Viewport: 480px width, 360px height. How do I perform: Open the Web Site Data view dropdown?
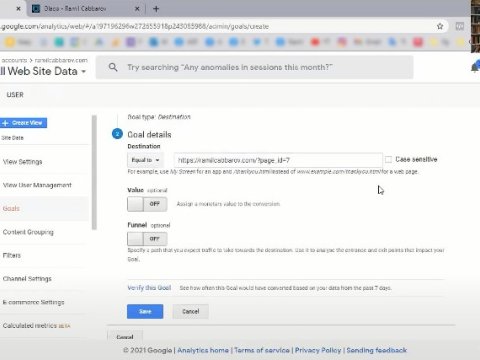(x=43, y=71)
